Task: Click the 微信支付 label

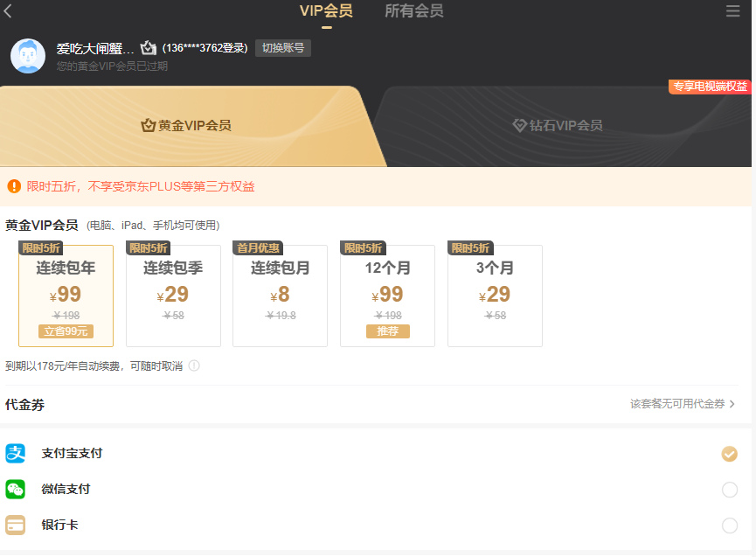Action: (x=66, y=489)
